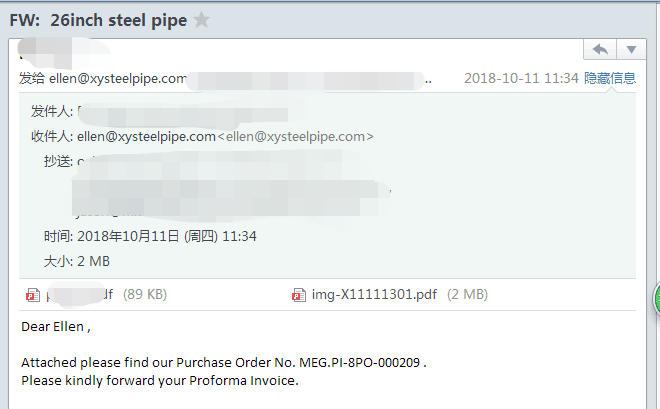Image resolution: width=660 pixels, height=409 pixels.
Task: Expand the truncated recipients ellipsis in 发给 line
Action: pyautogui.click(x=428, y=81)
